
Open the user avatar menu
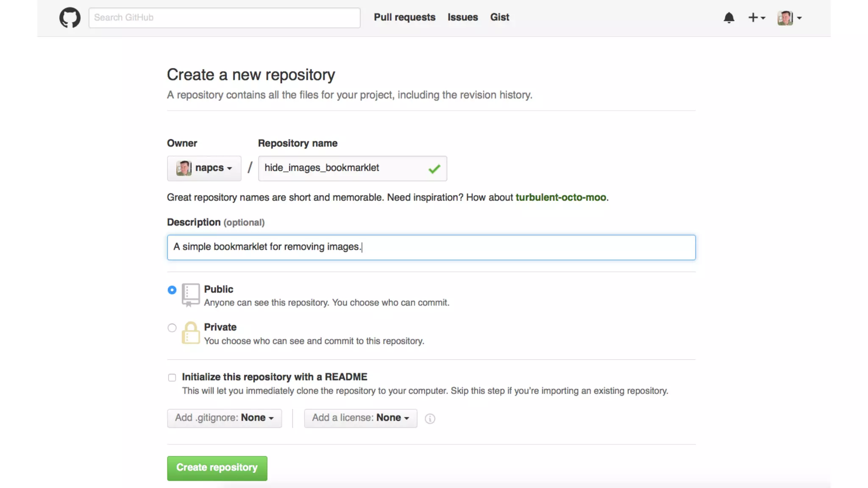pos(789,18)
